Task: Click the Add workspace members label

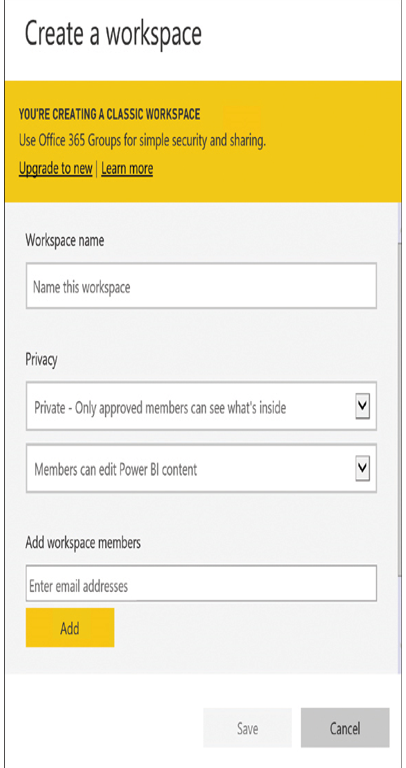Action: (83, 542)
